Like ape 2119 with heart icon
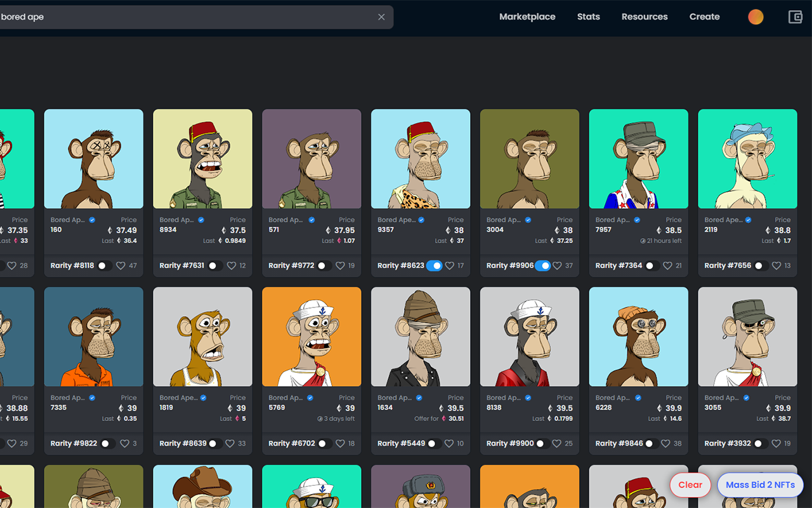 click(777, 265)
